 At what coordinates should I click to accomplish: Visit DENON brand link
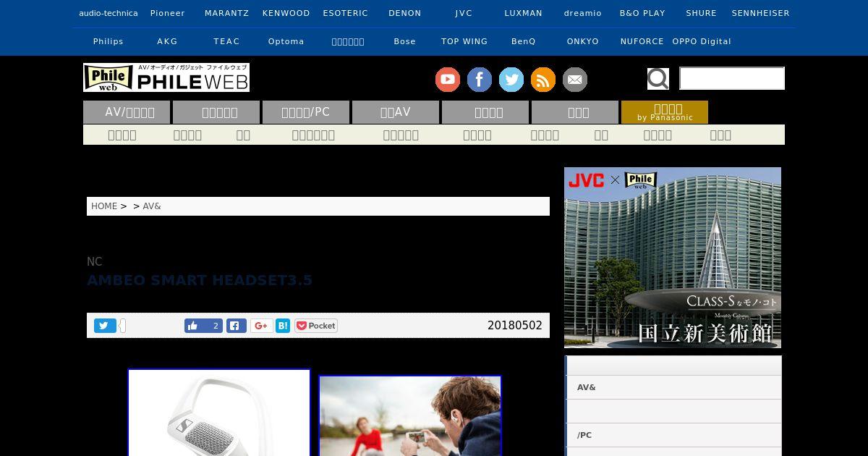click(x=405, y=13)
